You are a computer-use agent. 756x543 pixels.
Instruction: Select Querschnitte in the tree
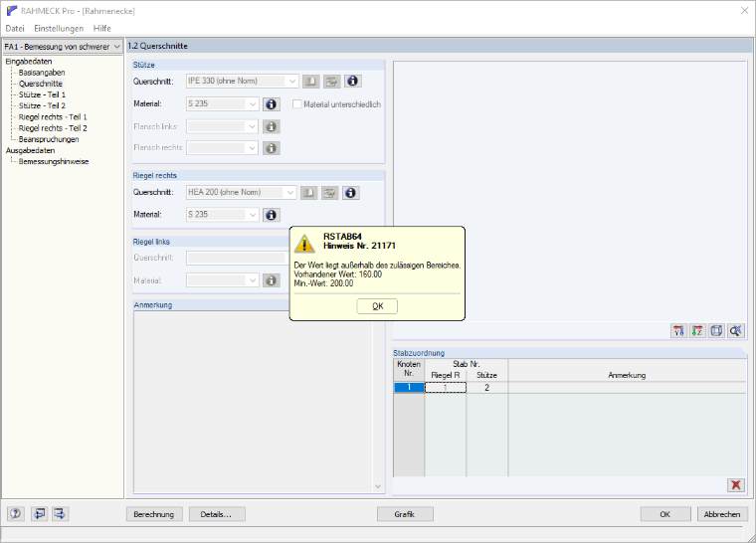tap(41, 84)
